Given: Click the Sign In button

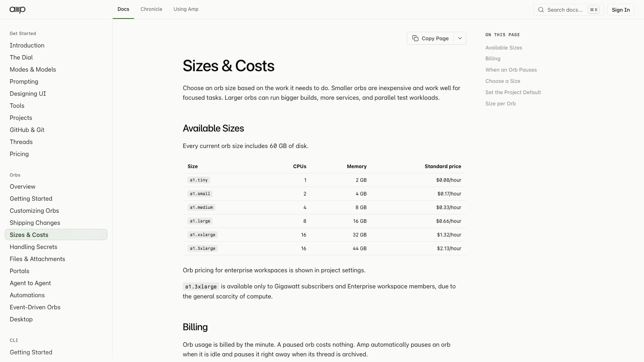Looking at the screenshot, I should [x=621, y=10].
